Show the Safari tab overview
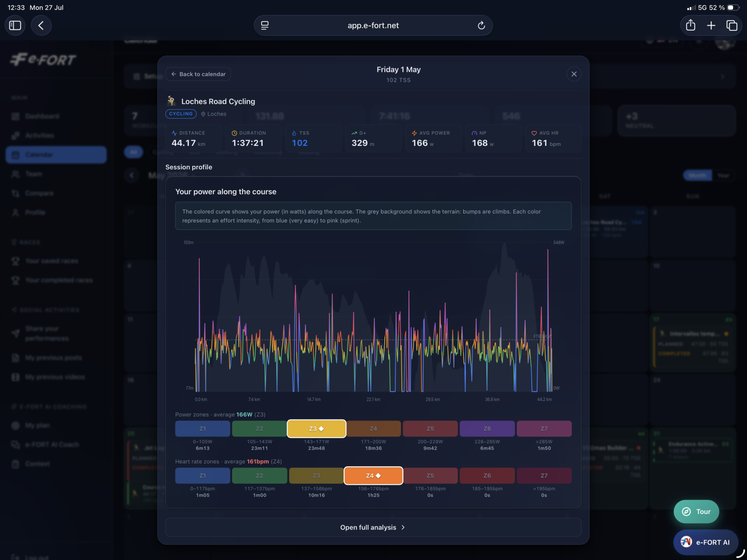This screenshot has width=747, height=560. (x=732, y=25)
